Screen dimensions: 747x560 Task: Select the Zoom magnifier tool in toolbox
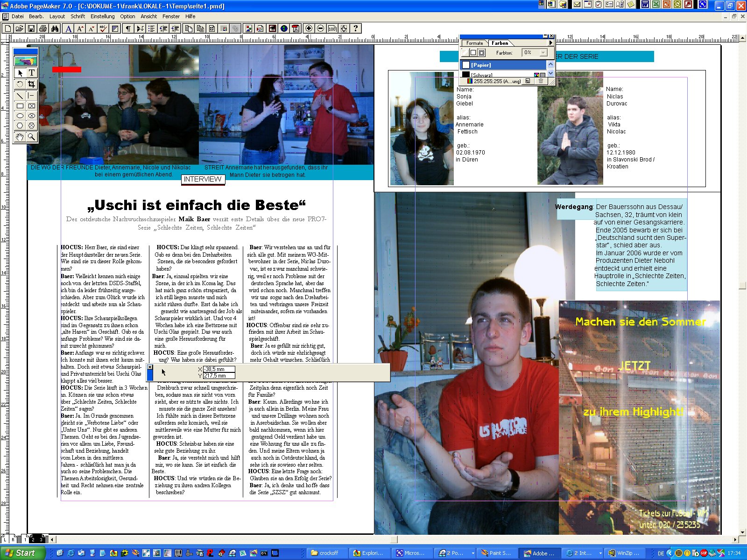31,137
